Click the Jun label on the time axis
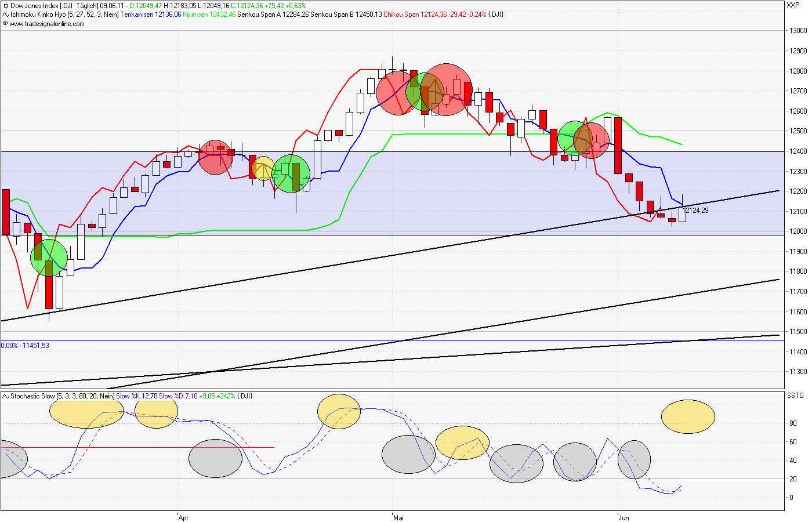Screen dimensions: 812x522 coord(622,517)
